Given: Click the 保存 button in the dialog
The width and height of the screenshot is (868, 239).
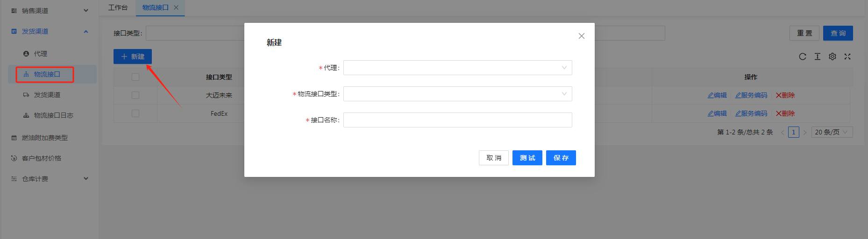Looking at the screenshot, I should click(561, 158).
